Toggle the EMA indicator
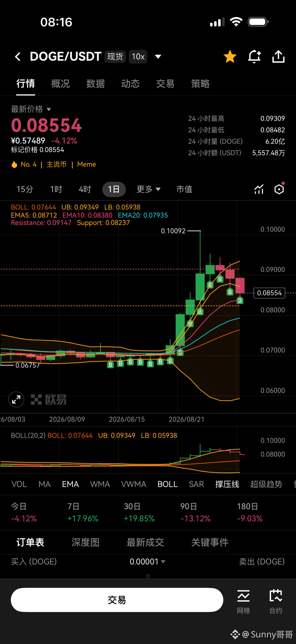The image size is (296, 644). [x=70, y=484]
